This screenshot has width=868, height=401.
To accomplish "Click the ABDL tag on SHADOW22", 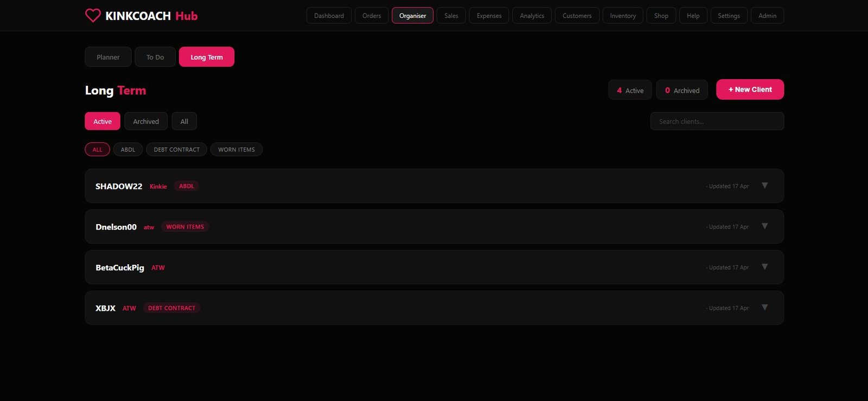I will pyautogui.click(x=187, y=186).
